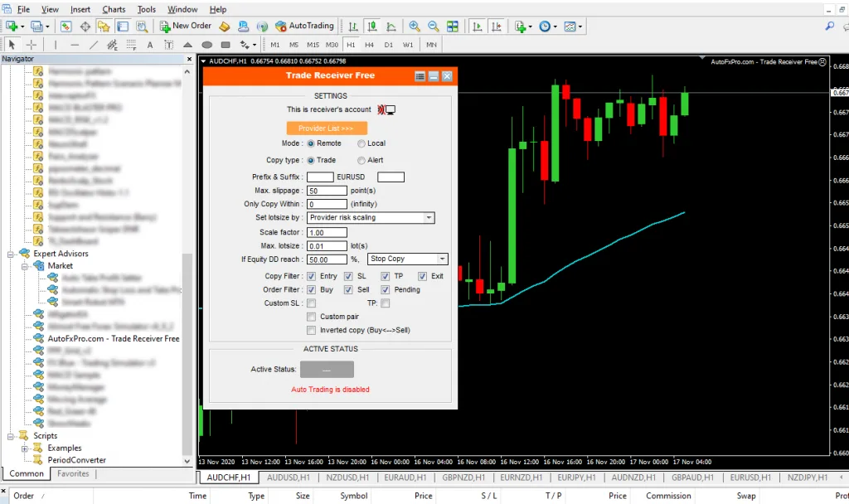Enable Inverted copy (Buy<-->Sell) checkbox

tap(312, 330)
